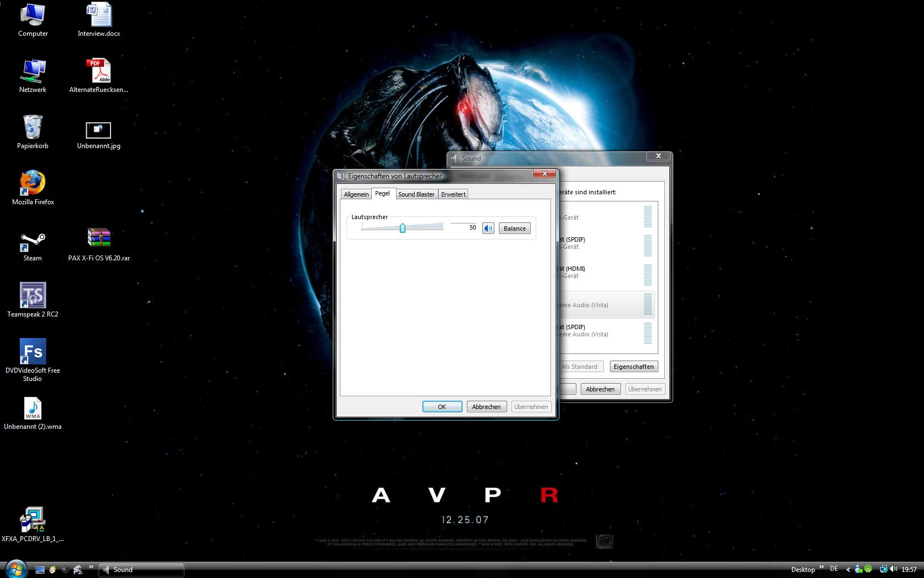Open Unbenannt (2).wma audio file
Viewport: 924px width, 578px height.
(x=33, y=414)
